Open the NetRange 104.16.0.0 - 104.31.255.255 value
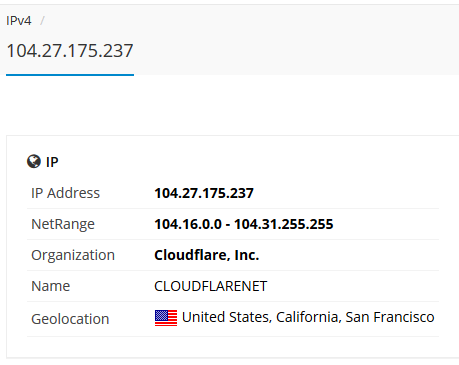This screenshot has width=459, height=365. click(x=244, y=224)
